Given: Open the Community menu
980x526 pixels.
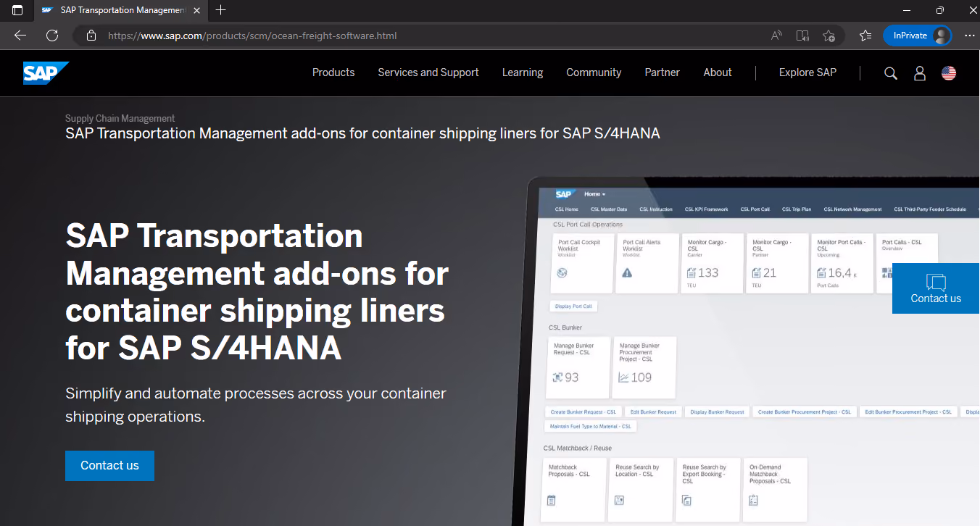Looking at the screenshot, I should tap(594, 72).
